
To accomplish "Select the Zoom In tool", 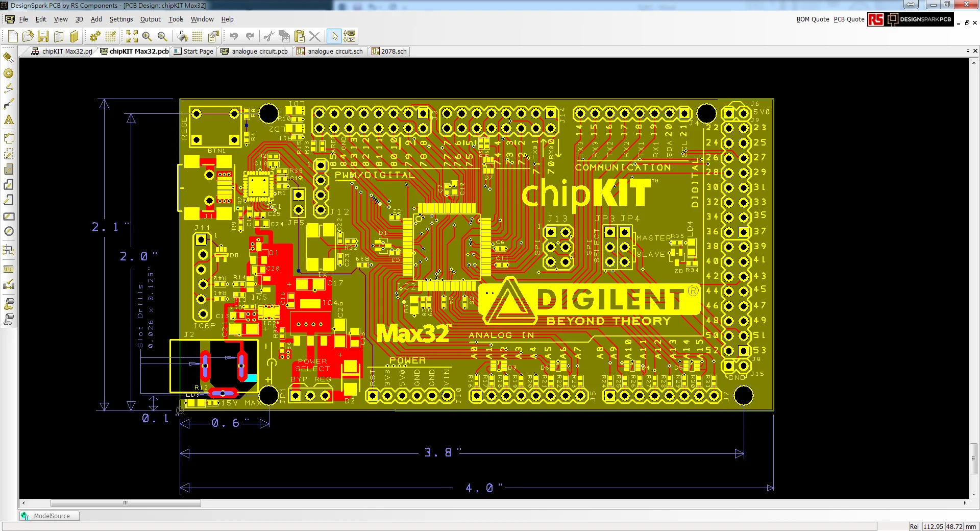I will click(147, 36).
